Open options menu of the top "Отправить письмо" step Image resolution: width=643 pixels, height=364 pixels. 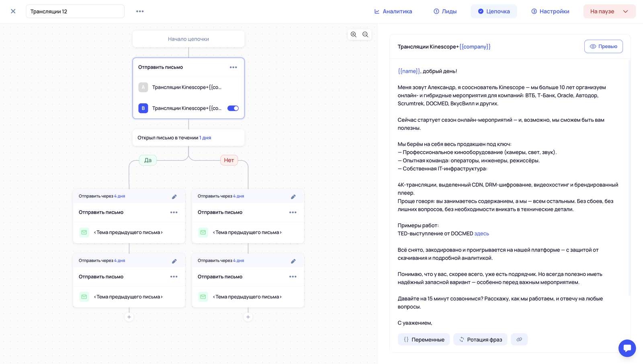click(x=233, y=67)
